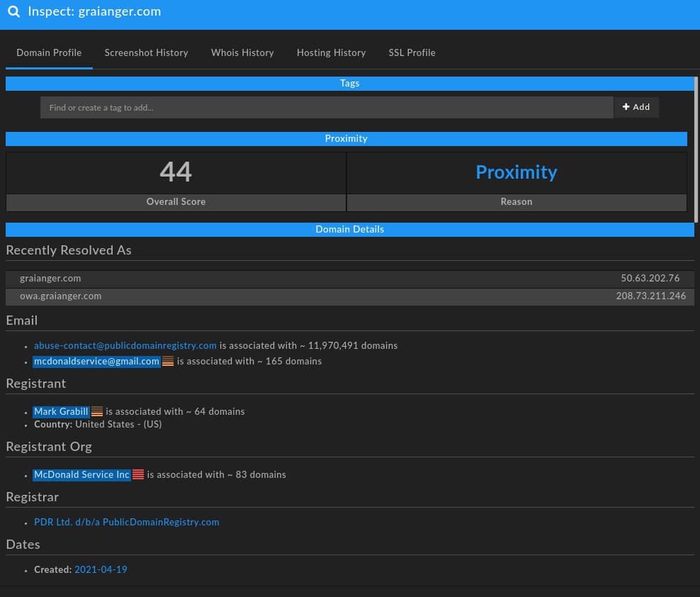Click the Add tag button
Screen dimensions: 700x597
coord(636,107)
